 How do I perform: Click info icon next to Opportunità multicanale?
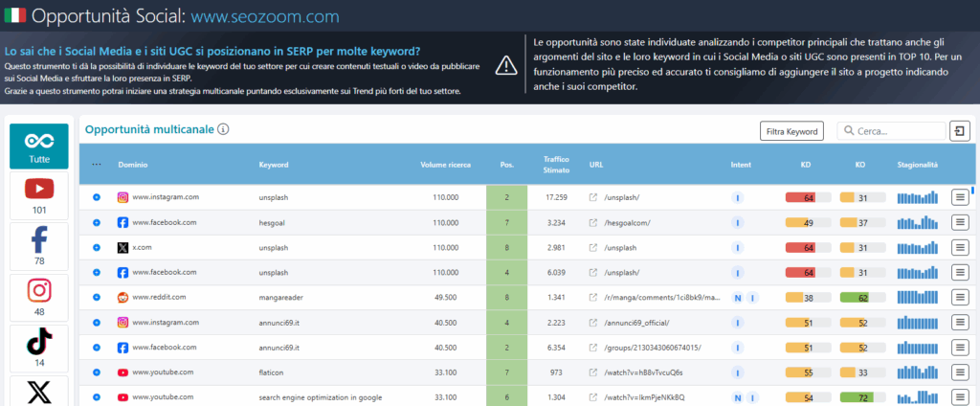(x=223, y=128)
